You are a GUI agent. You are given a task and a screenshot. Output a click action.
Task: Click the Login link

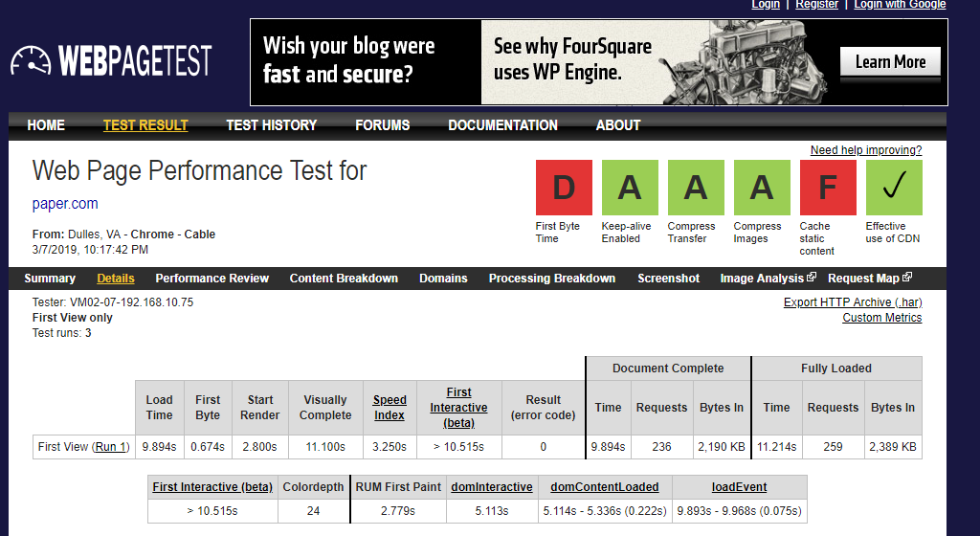tap(766, 5)
